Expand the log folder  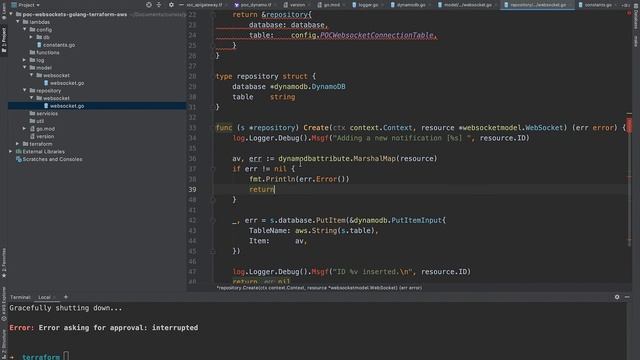(x=25, y=60)
